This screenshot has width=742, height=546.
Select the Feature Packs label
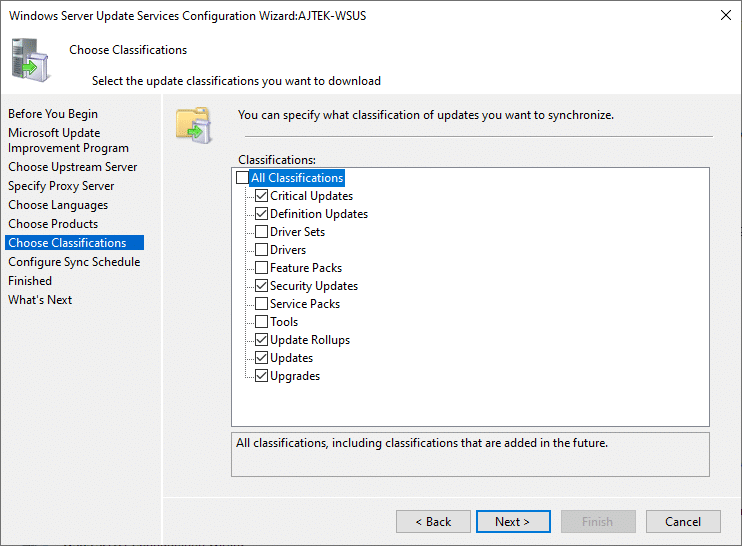pyautogui.click(x=306, y=267)
